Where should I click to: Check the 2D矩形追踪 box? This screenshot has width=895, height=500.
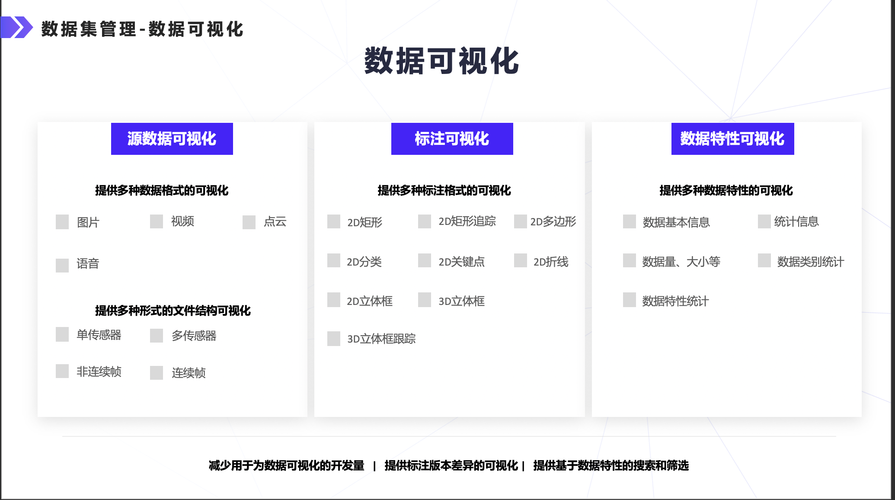(x=425, y=221)
